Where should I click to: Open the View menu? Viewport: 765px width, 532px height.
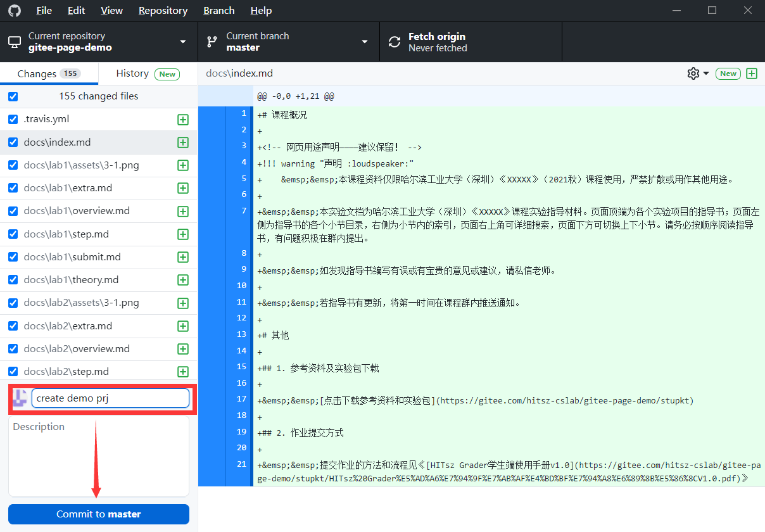pyautogui.click(x=112, y=10)
